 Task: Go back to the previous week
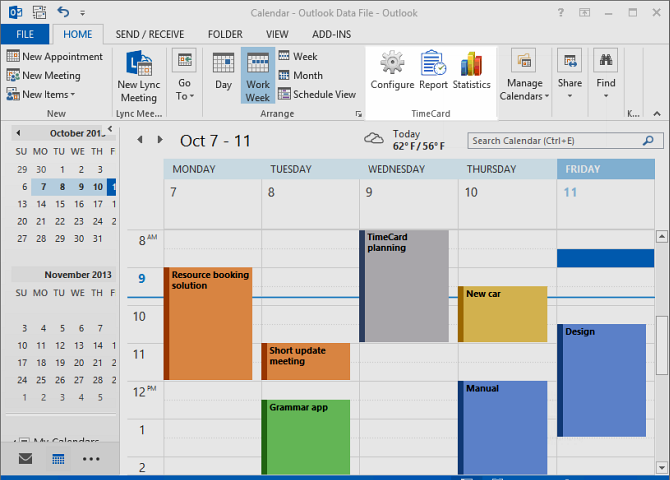point(140,139)
